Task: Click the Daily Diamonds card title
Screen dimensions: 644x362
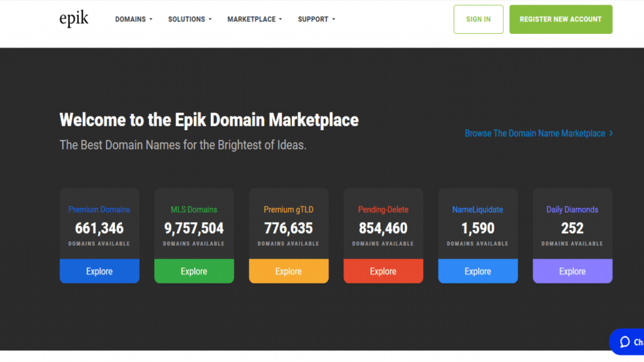Action: 572,210
